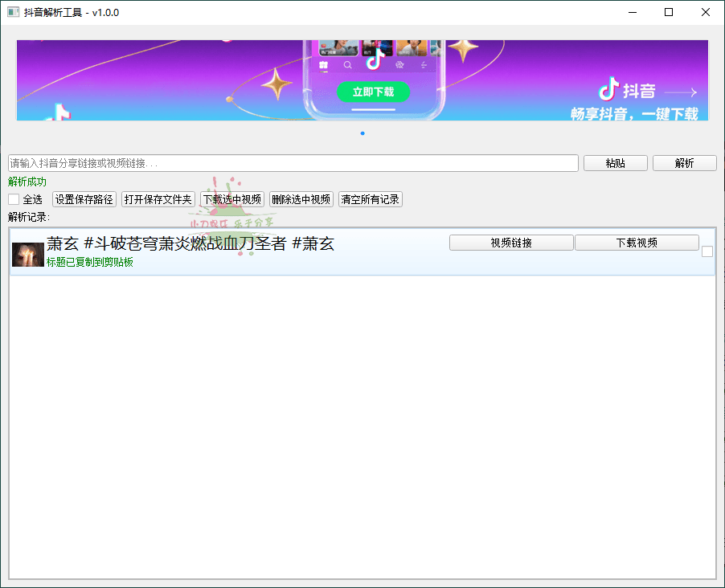Download the 萧玄 video via 下载视频
The image size is (725, 588).
pyautogui.click(x=637, y=242)
